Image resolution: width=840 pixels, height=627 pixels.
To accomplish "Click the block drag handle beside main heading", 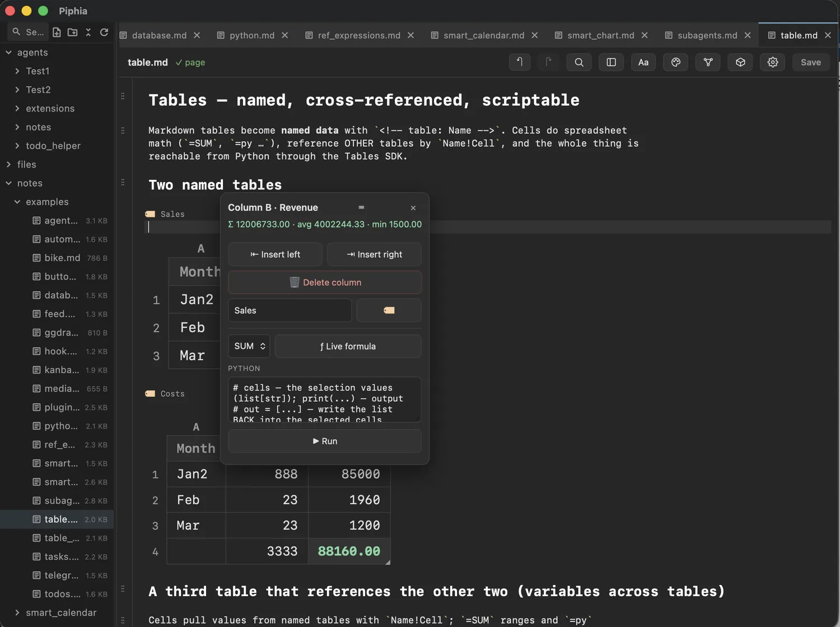I will pyautogui.click(x=123, y=96).
